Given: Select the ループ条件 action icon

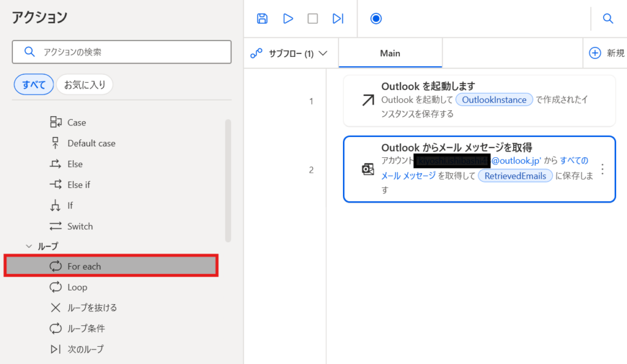Looking at the screenshot, I should 56,329.
